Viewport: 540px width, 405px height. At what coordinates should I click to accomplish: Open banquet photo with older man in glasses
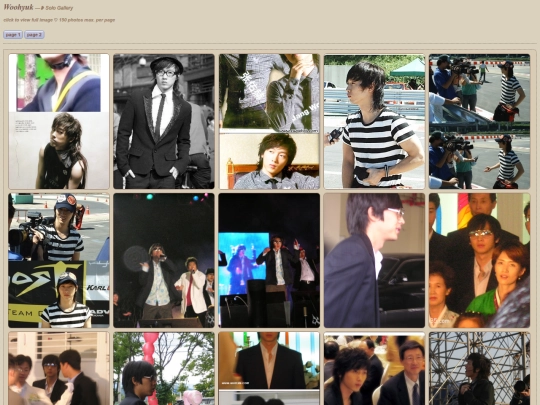pyautogui.click(x=374, y=368)
